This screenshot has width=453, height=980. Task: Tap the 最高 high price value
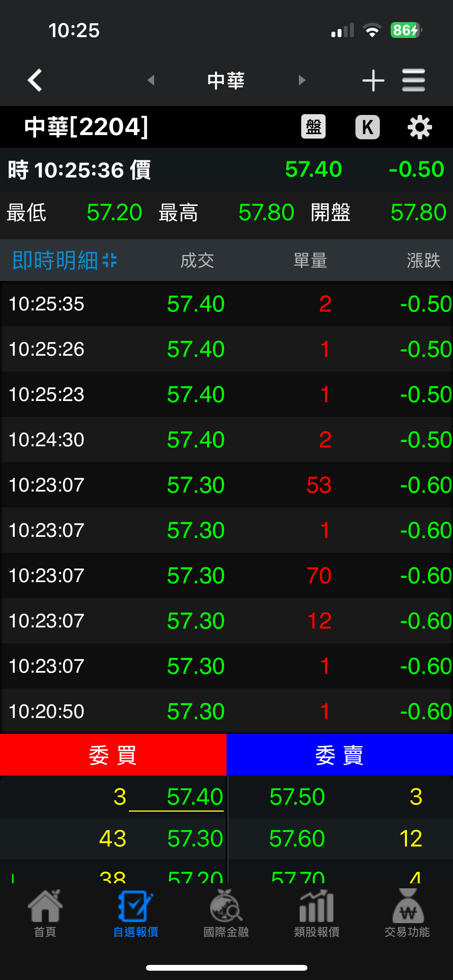coord(266,212)
